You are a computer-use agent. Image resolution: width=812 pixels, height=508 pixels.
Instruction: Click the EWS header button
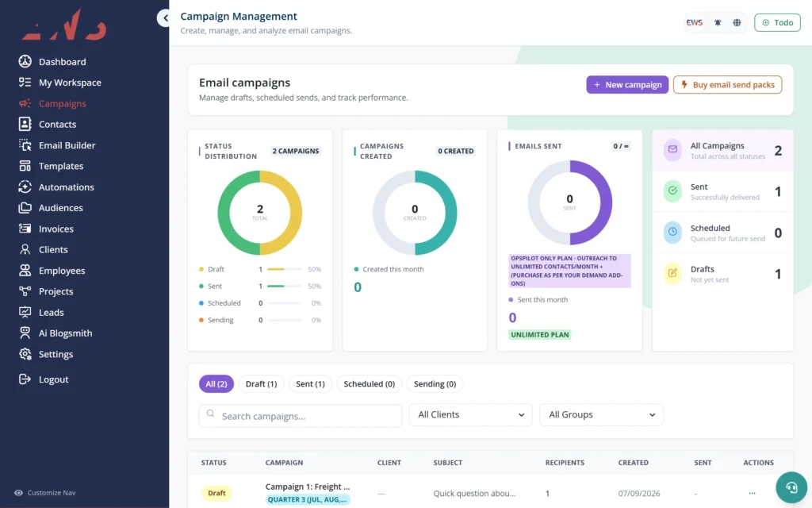695,22
